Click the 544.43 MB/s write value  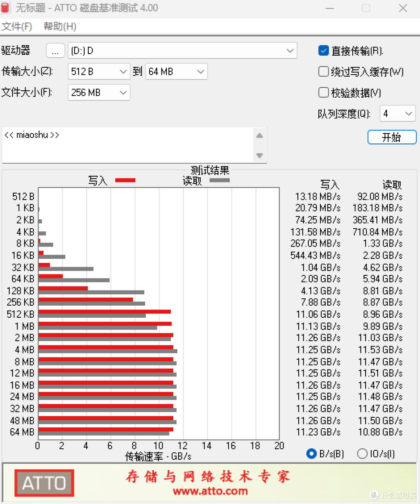[x=315, y=255]
